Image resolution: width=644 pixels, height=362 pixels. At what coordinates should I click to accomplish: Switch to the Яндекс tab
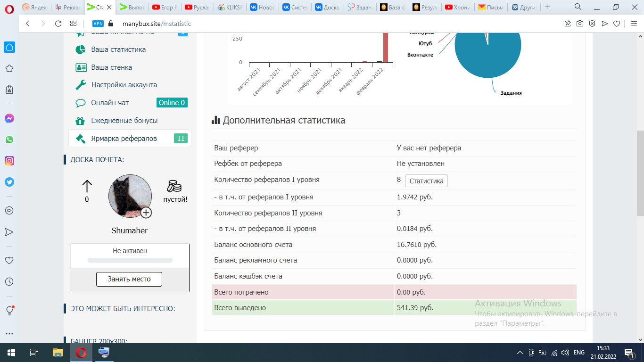tap(35, 8)
